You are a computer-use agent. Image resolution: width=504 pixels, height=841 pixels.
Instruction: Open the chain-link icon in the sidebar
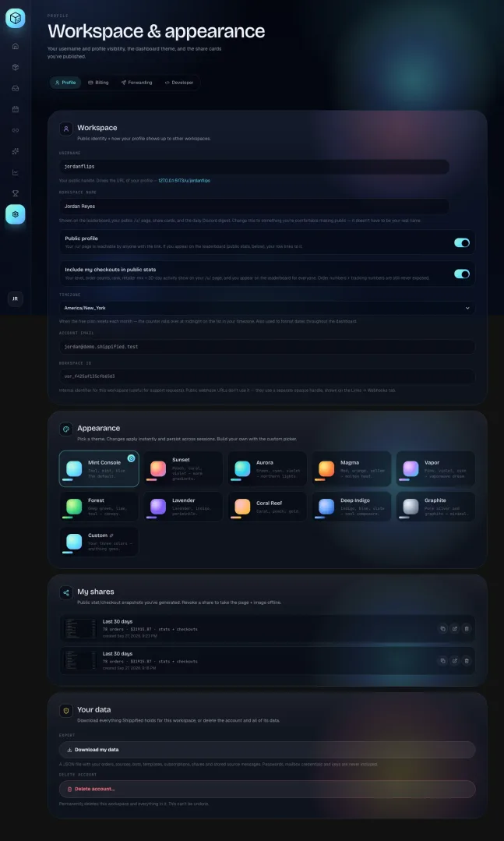coord(15,130)
